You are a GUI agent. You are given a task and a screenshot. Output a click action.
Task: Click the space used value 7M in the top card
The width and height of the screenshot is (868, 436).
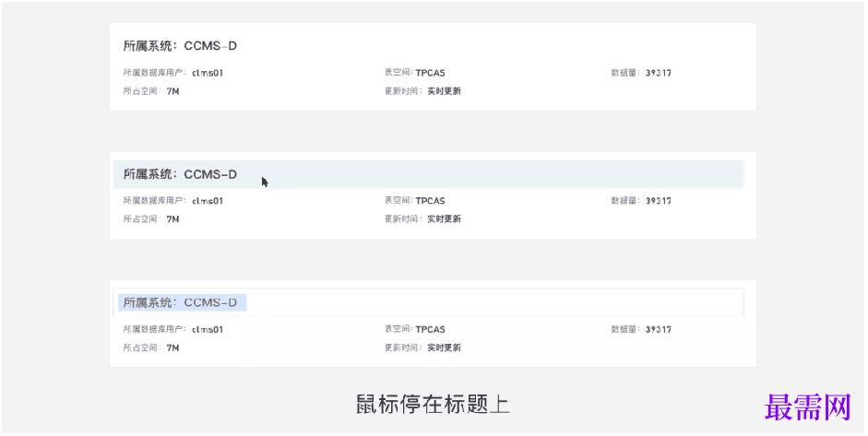172,91
